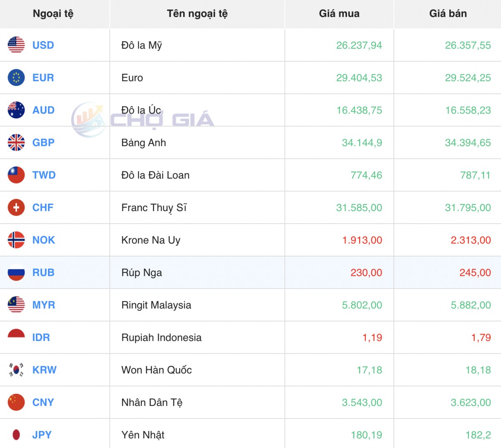The image size is (501, 448).
Task: Click the Giá bán column header
Action: tap(448, 14)
